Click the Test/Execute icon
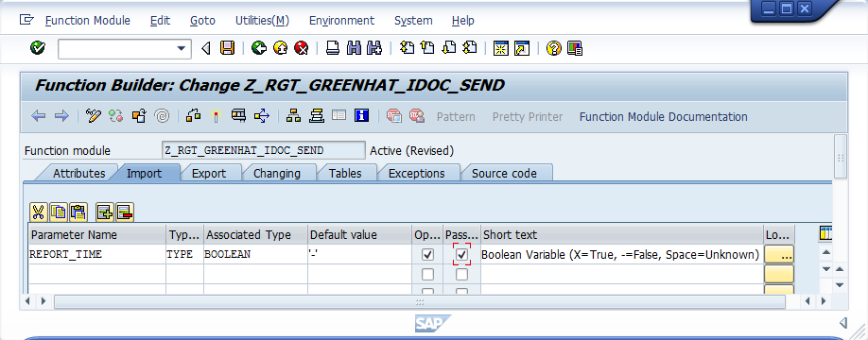This screenshot has width=868, height=340. 238,115
